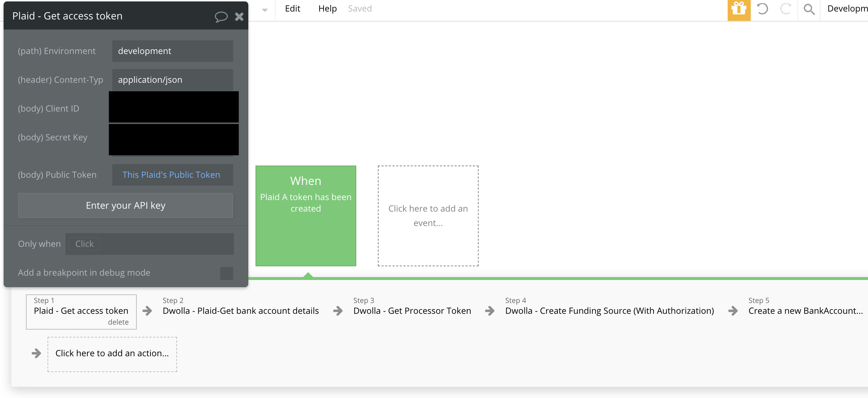Click the panel title 'Plaid - Get access token'
The width and height of the screenshot is (868, 398).
point(67,16)
